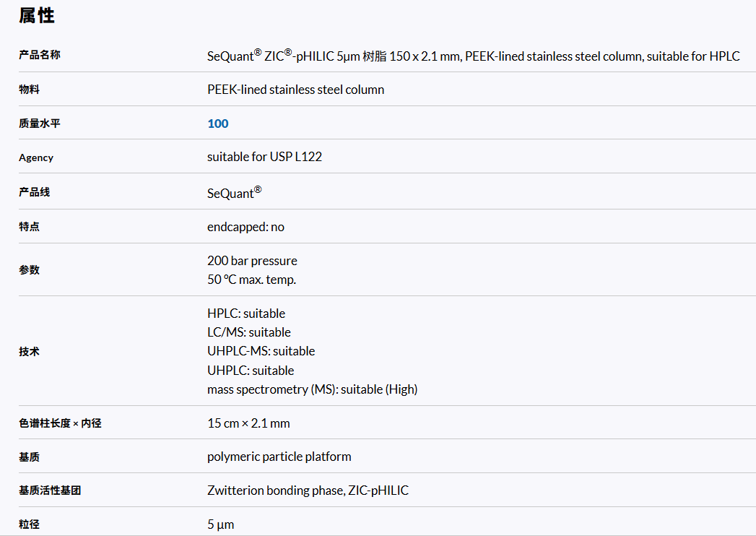Image resolution: width=756 pixels, height=536 pixels.
Task: Click the endcapped: no feature value
Action: coord(246,227)
